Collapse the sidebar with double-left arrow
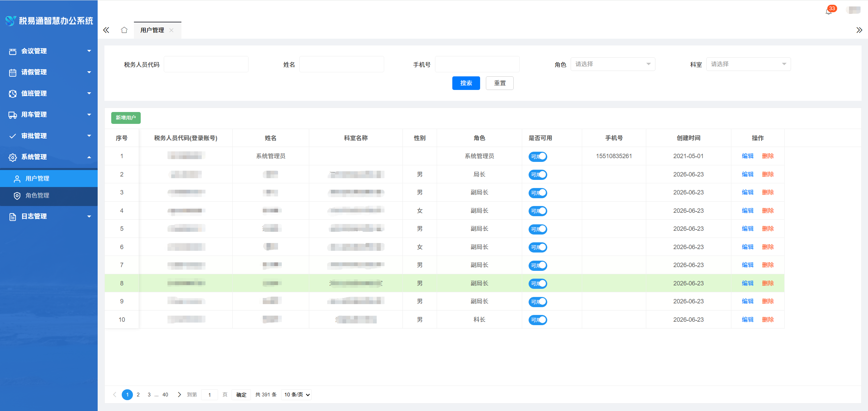This screenshot has height=411, width=868. pyautogui.click(x=106, y=30)
